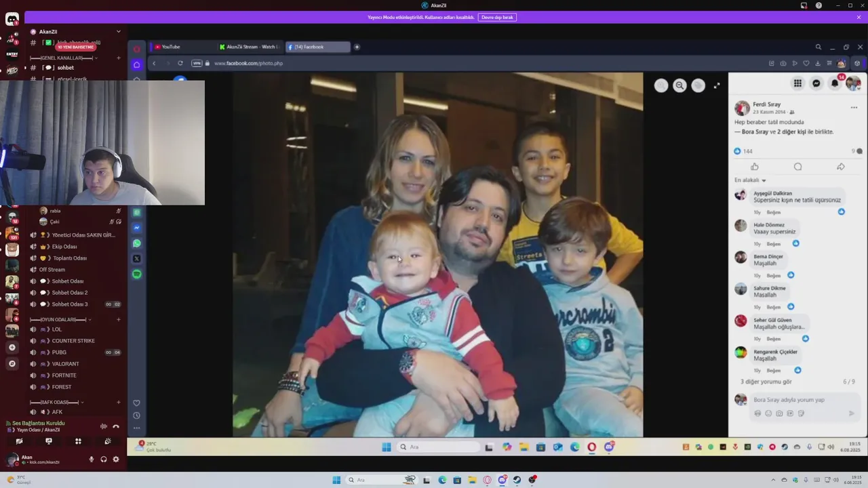Screen dimensions: 868x488
Task: Toggle Discord screen share
Action: pyautogui.click(x=49, y=441)
